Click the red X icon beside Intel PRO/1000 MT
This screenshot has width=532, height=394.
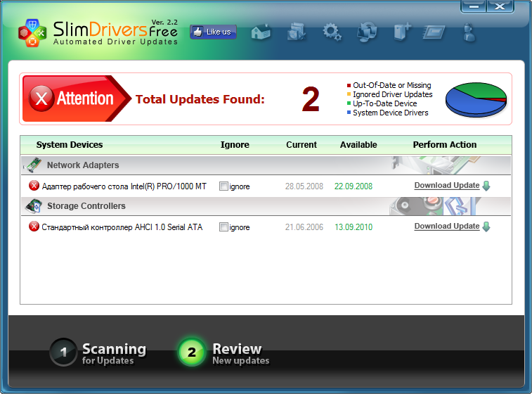[34, 186]
